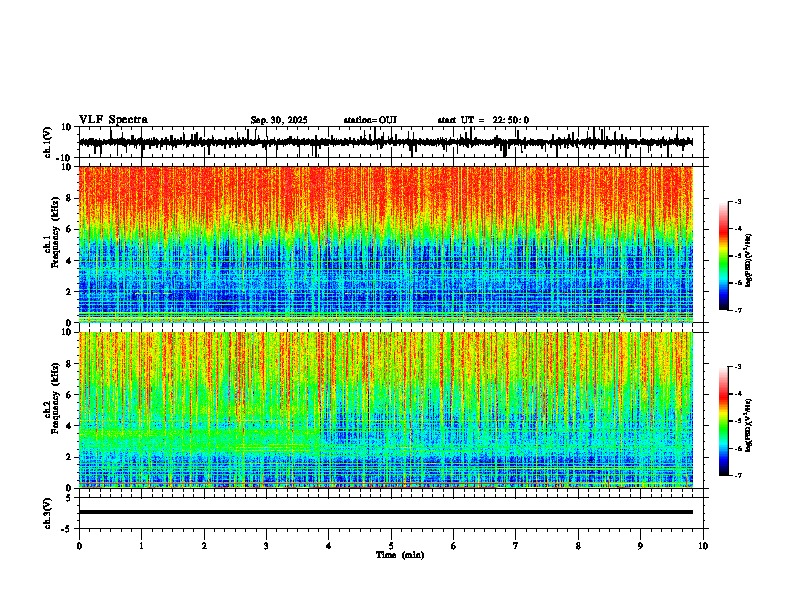This screenshot has height=612, width=792.
Task: Click time axis tick label "6"
Action: pyautogui.click(x=454, y=546)
